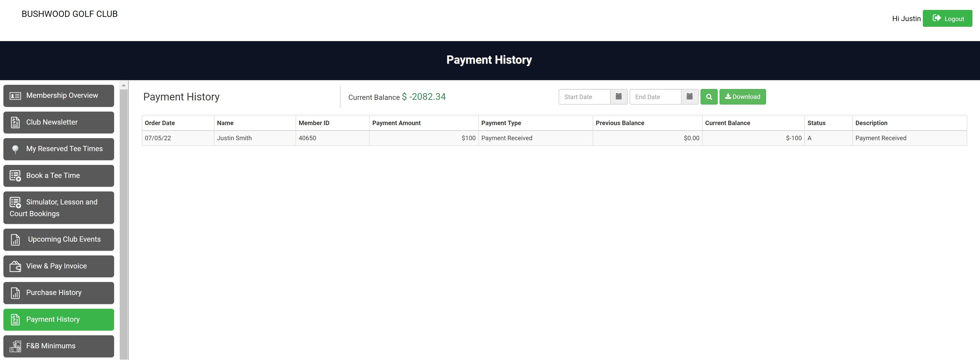Viewport: 980px width, 360px height.
Task: Click the Membership Overview card icon
Action: click(x=15, y=96)
